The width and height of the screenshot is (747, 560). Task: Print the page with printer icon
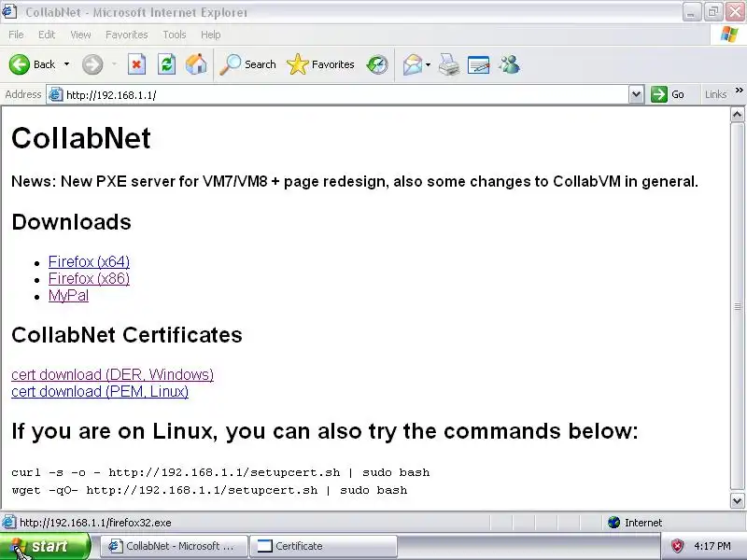point(449,64)
